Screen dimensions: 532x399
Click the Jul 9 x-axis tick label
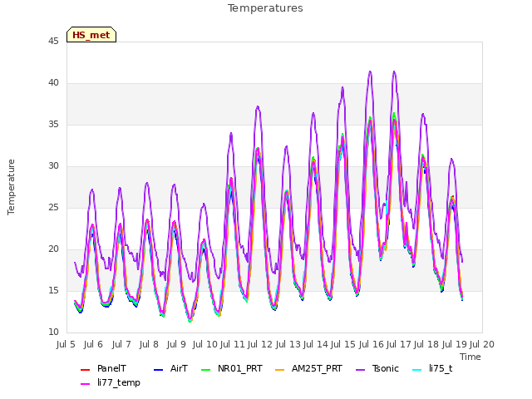point(176,344)
